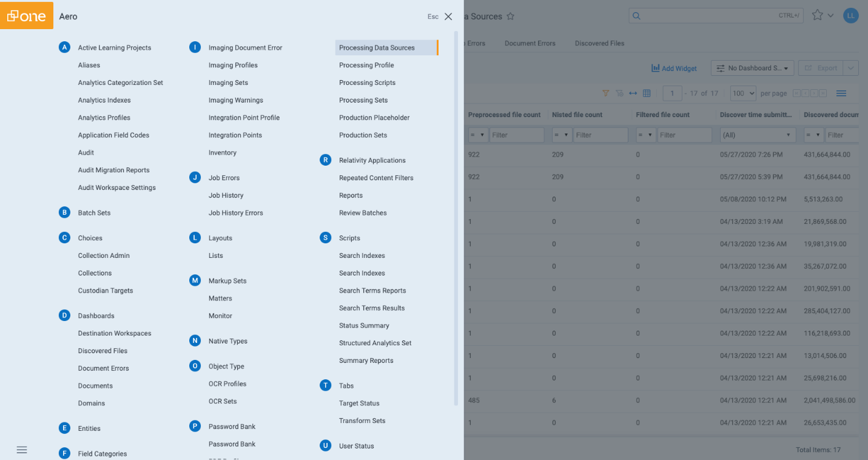Open the (All) filter dropdown

758,135
